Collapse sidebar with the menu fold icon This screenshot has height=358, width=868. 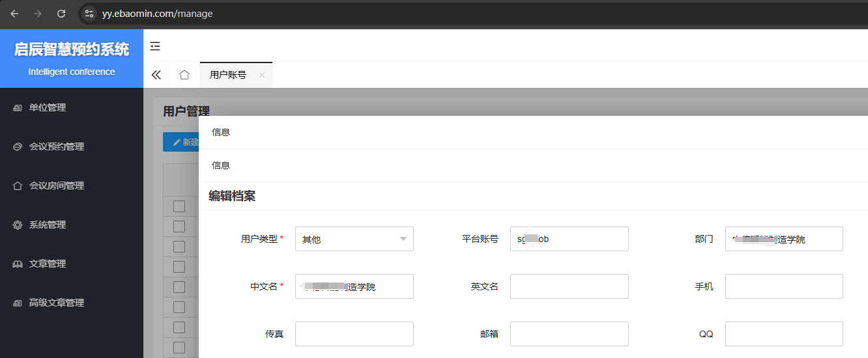point(155,46)
